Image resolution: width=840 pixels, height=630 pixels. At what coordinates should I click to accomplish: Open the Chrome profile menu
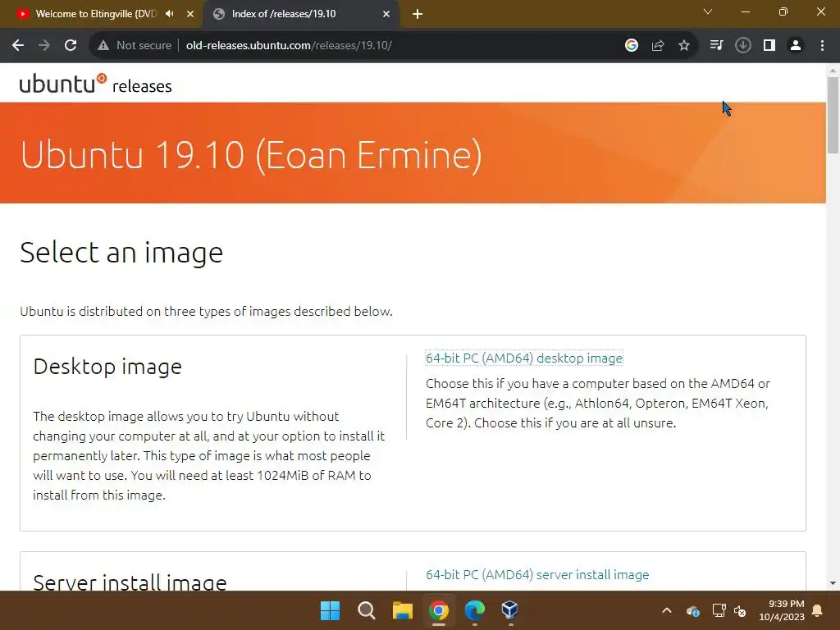point(796,46)
